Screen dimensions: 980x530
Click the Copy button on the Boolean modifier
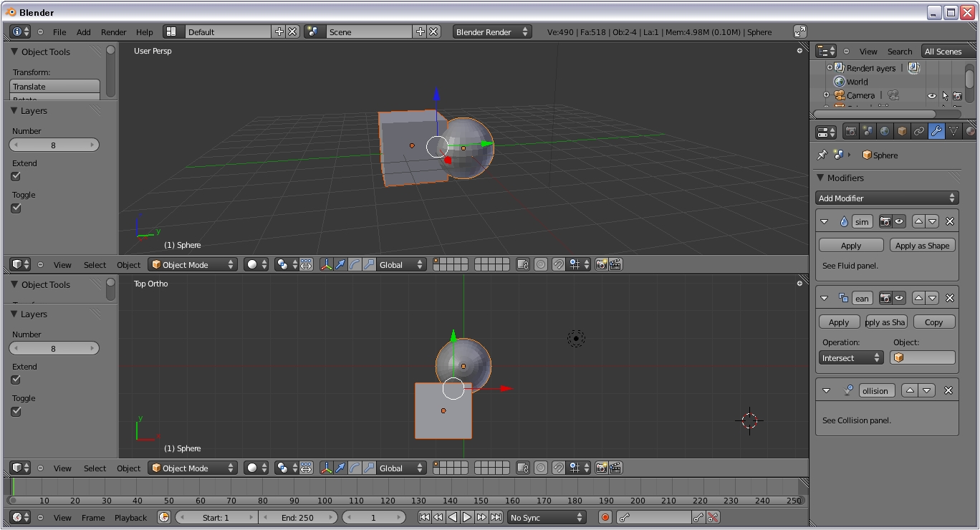point(934,322)
